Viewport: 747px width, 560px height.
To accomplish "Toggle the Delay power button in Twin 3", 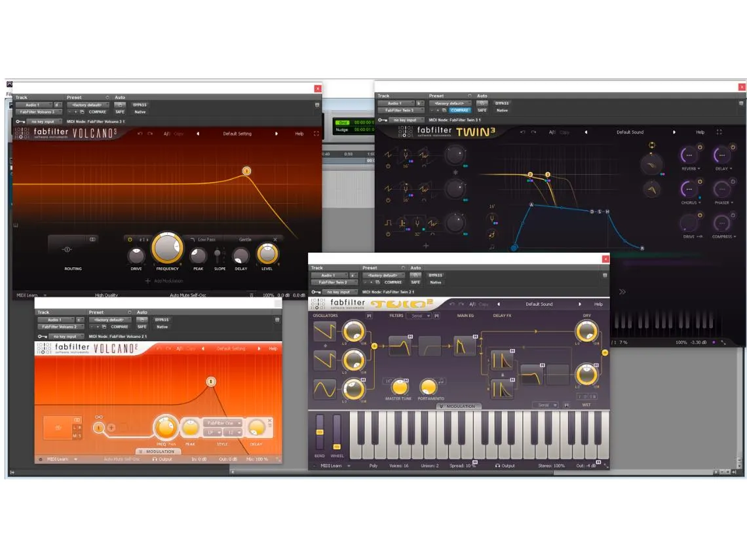I will click(732, 147).
